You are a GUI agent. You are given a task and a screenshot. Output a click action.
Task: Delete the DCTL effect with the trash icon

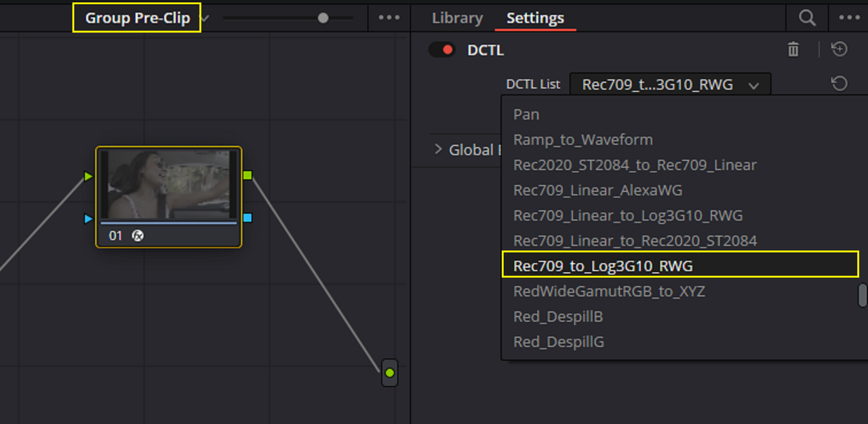tap(793, 50)
